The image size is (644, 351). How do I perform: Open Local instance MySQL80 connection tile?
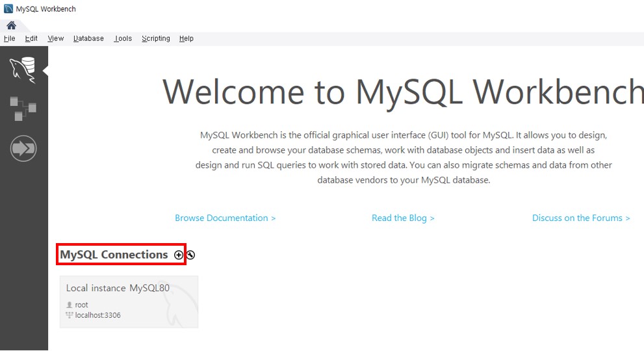(129, 302)
